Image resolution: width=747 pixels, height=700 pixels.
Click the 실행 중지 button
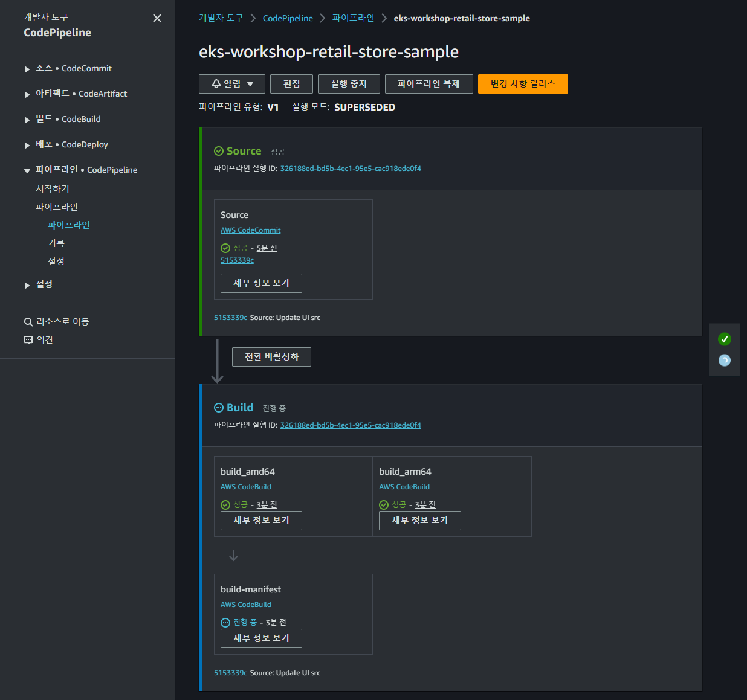tap(349, 84)
